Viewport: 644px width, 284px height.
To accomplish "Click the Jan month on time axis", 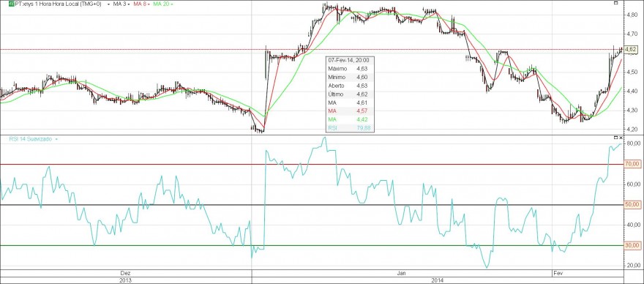I will (402, 273).
